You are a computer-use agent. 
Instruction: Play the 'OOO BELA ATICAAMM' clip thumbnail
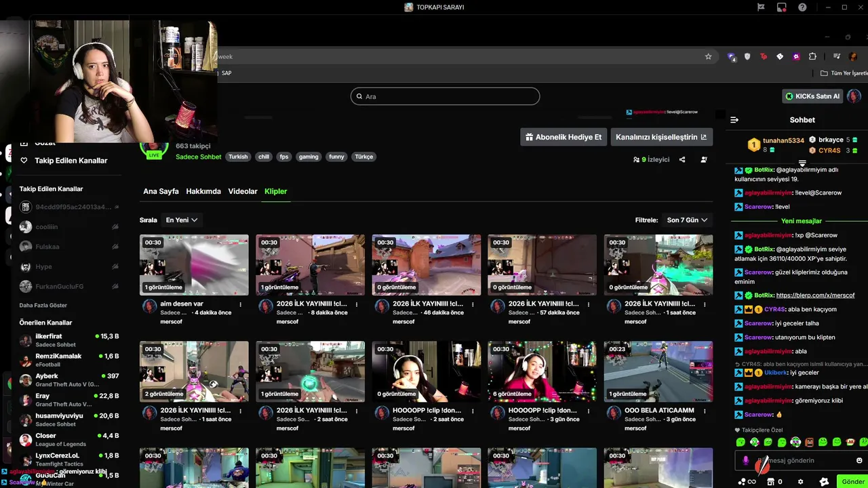point(658,371)
